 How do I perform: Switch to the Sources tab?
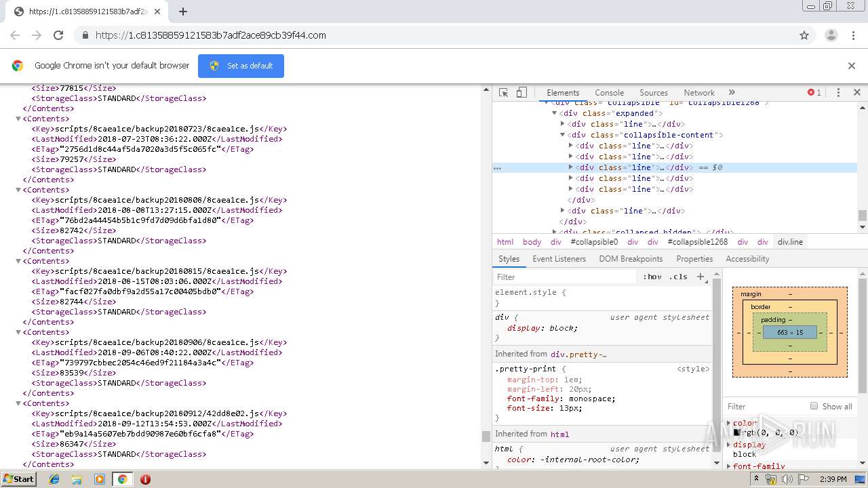tap(654, 93)
